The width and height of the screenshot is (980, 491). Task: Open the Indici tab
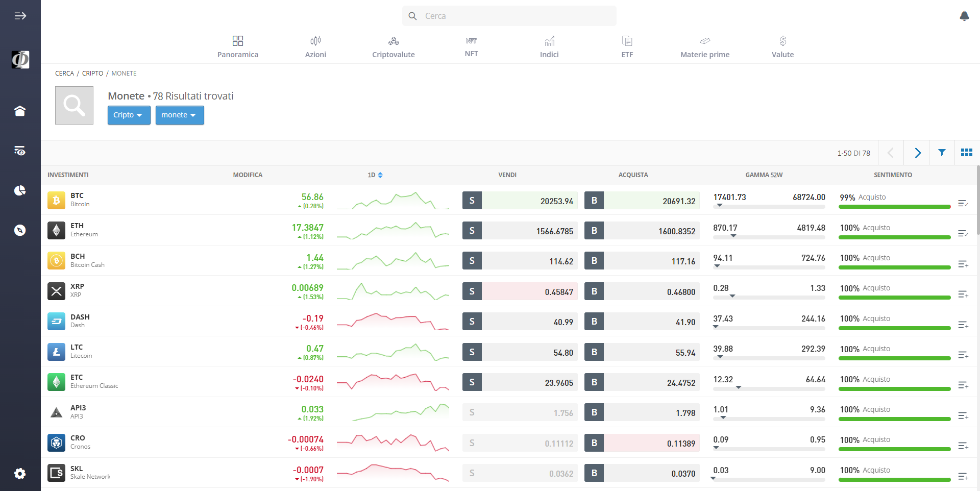click(549, 47)
